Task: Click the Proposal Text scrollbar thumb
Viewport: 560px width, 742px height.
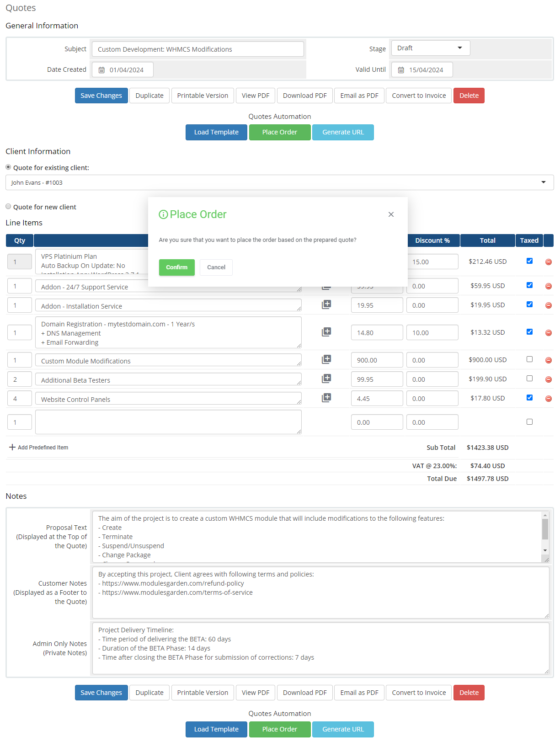Action: click(545, 529)
